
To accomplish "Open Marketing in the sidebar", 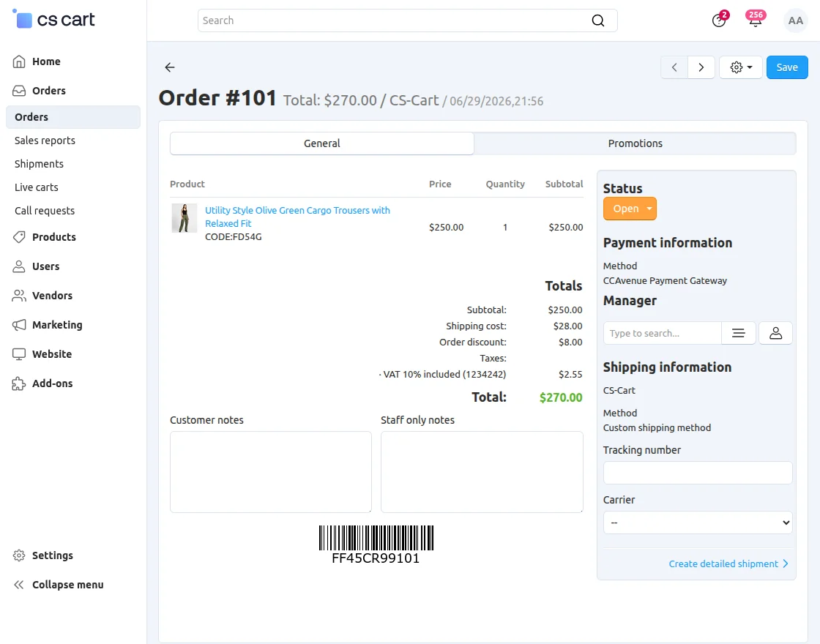I will 57,325.
